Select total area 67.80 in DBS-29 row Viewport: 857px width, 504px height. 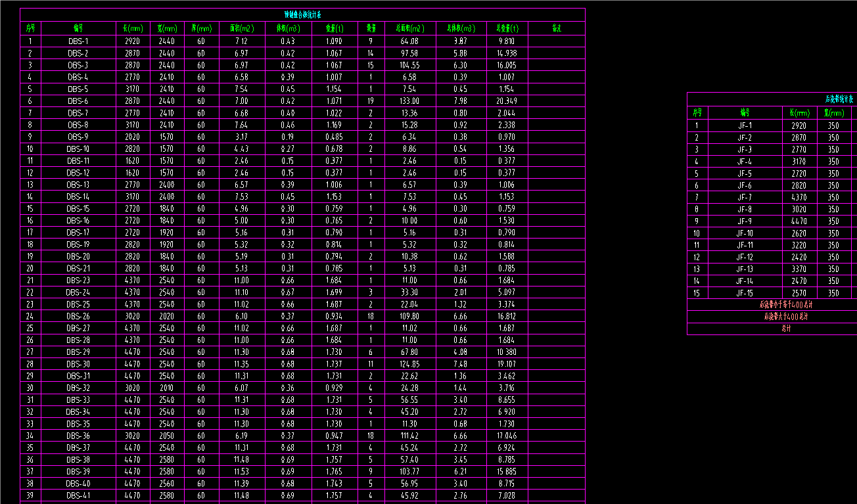(x=409, y=352)
